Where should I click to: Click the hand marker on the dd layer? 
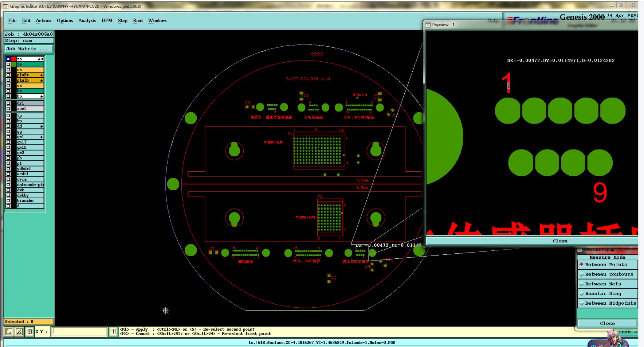tap(42, 126)
